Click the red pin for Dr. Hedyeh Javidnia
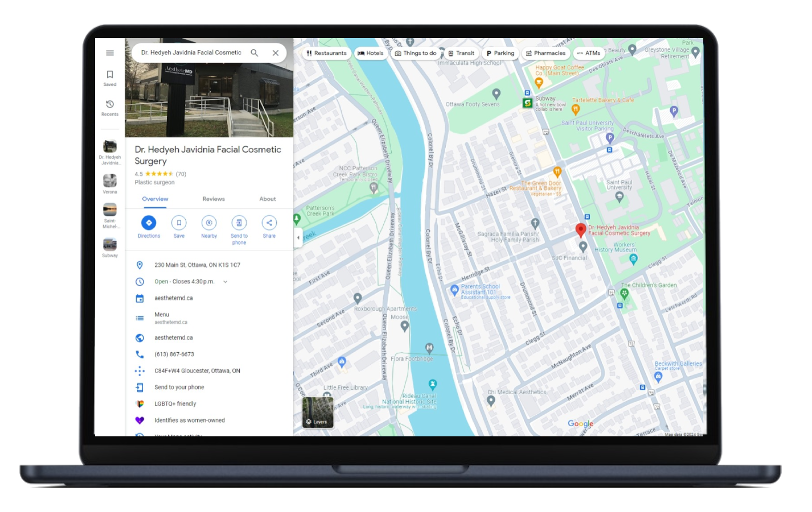This screenshot has height=512, width=812. 581,230
